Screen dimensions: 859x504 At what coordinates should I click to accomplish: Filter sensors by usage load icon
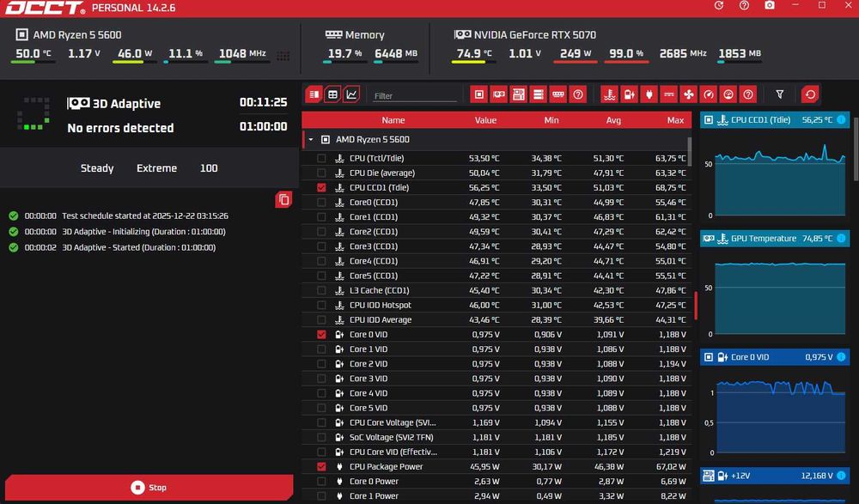point(728,94)
